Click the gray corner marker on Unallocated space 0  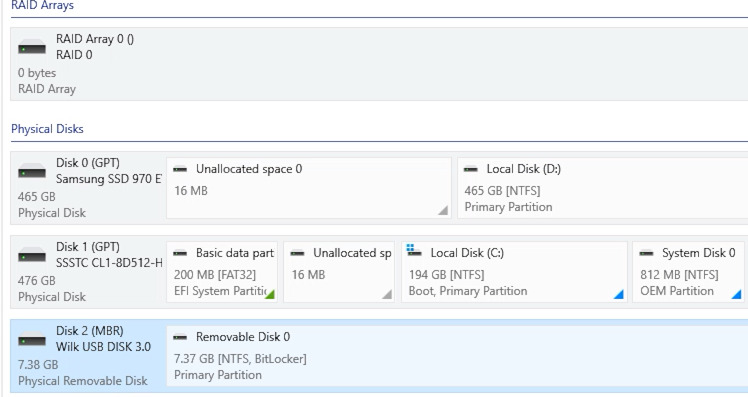coord(443,209)
